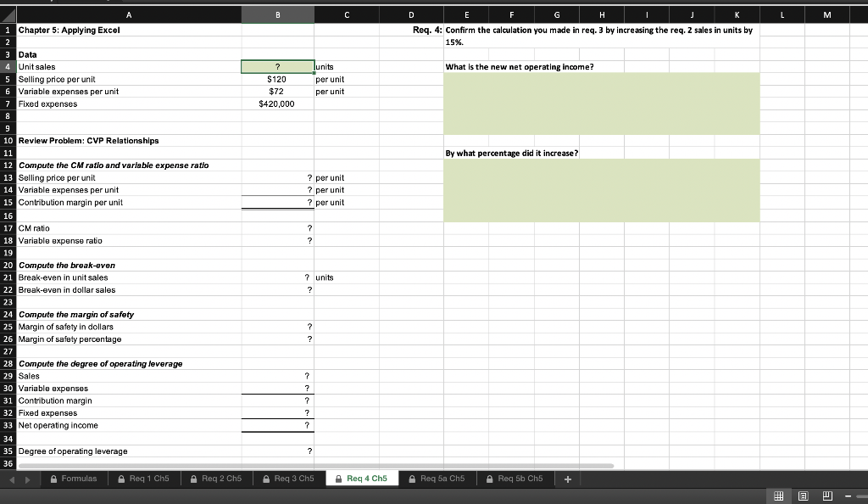This screenshot has height=504, width=868.
Task: Open Page Break Preview via status bar icon
Action: point(828,496)
